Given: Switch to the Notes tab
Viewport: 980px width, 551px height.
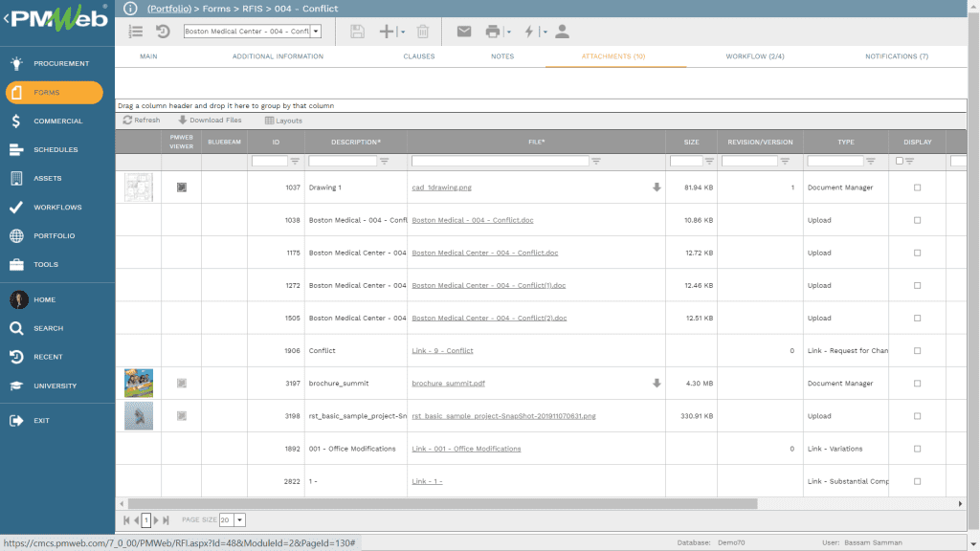Looking at the screenshot, I should click(x=502, y=56).
